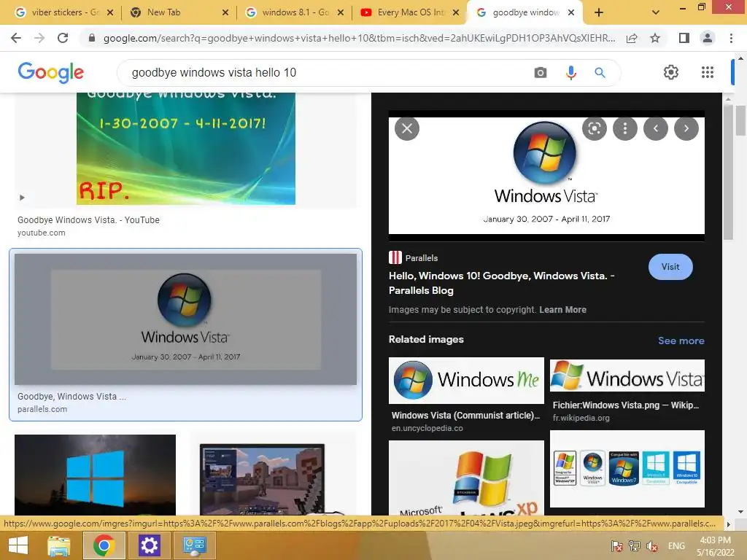Open Fichier Windows Vista.png related image
Screen dimensions: 747x560
pyautogui.click(x=627, y=376)
